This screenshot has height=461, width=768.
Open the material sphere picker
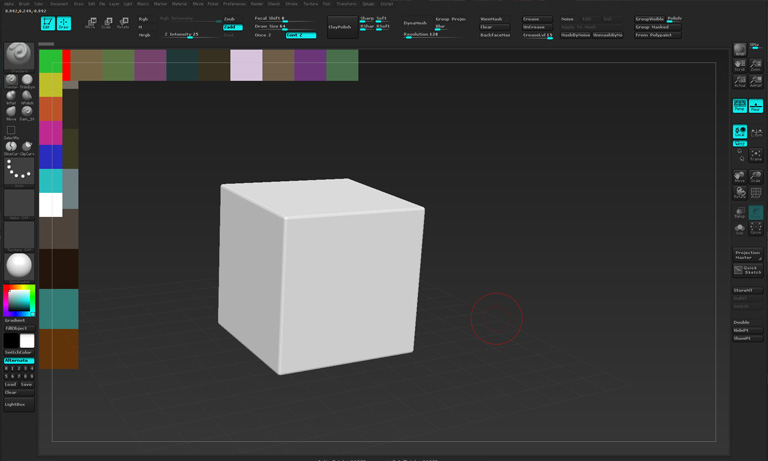(18, 265)
